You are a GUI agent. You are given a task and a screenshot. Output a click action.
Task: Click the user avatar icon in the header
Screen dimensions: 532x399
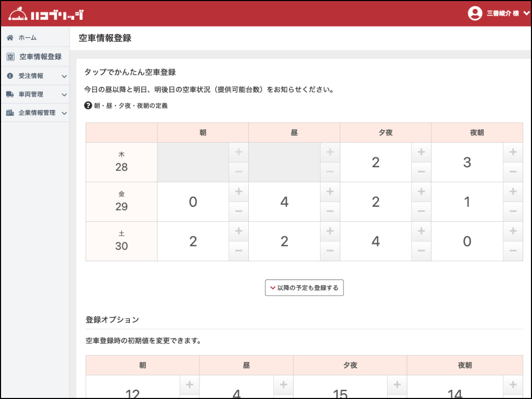475,13
